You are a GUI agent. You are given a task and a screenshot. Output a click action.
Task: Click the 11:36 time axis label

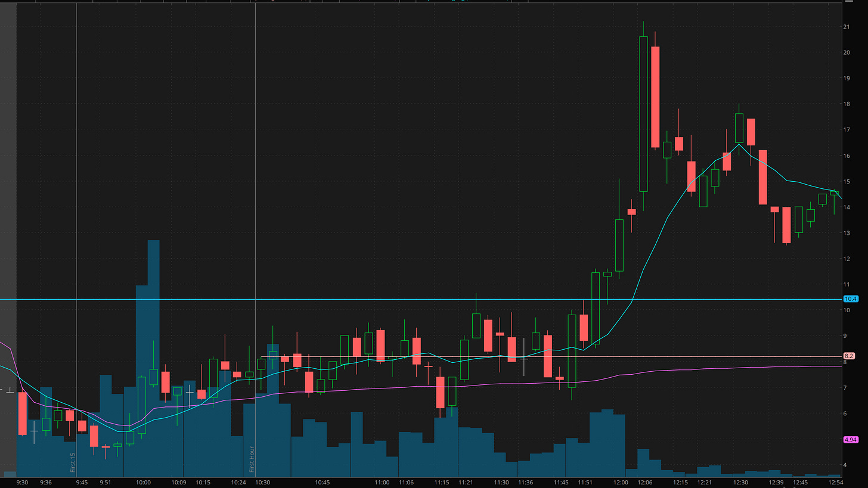(x=525, y=483)
